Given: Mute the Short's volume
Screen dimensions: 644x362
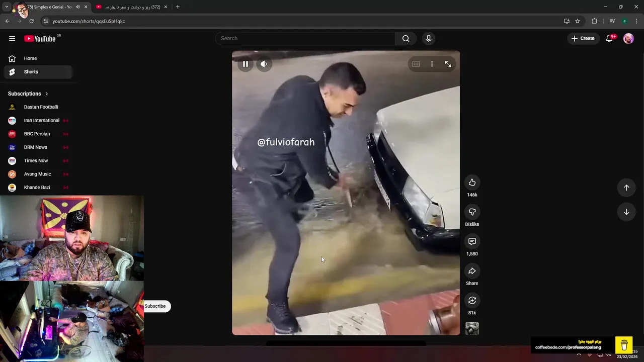Looking at the screenshot, I should [264, 64].
